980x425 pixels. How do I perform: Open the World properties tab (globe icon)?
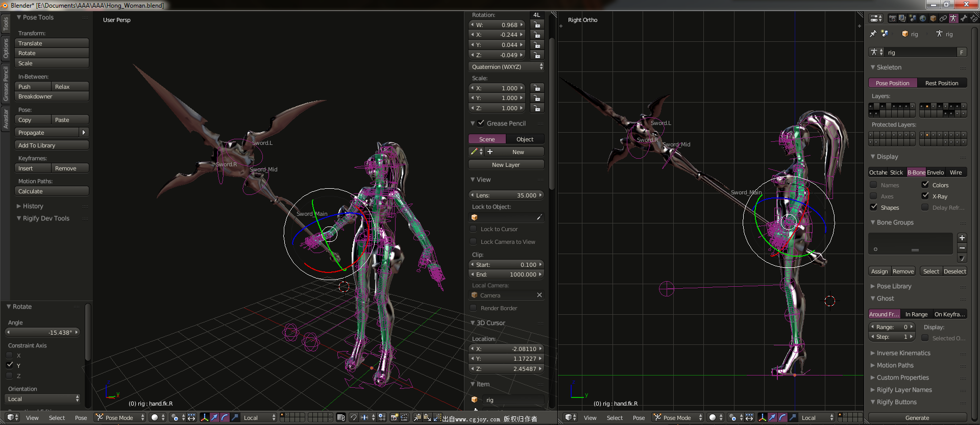tap(923, 18)
